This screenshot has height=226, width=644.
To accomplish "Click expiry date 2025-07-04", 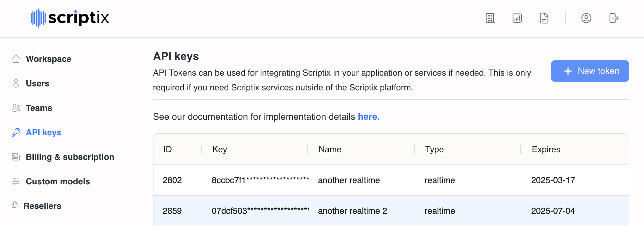I will [x=553, y=211].
